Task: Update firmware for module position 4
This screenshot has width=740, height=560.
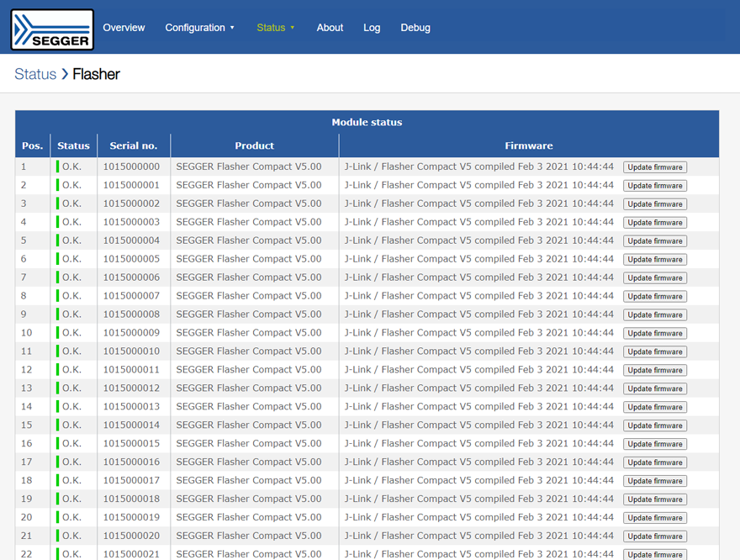Action: click(x=654, y=222)
